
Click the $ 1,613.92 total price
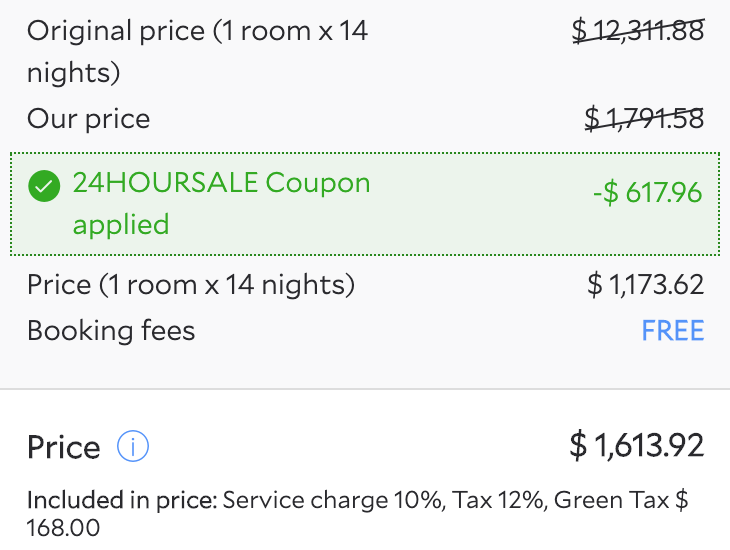[x=637, y=445]
